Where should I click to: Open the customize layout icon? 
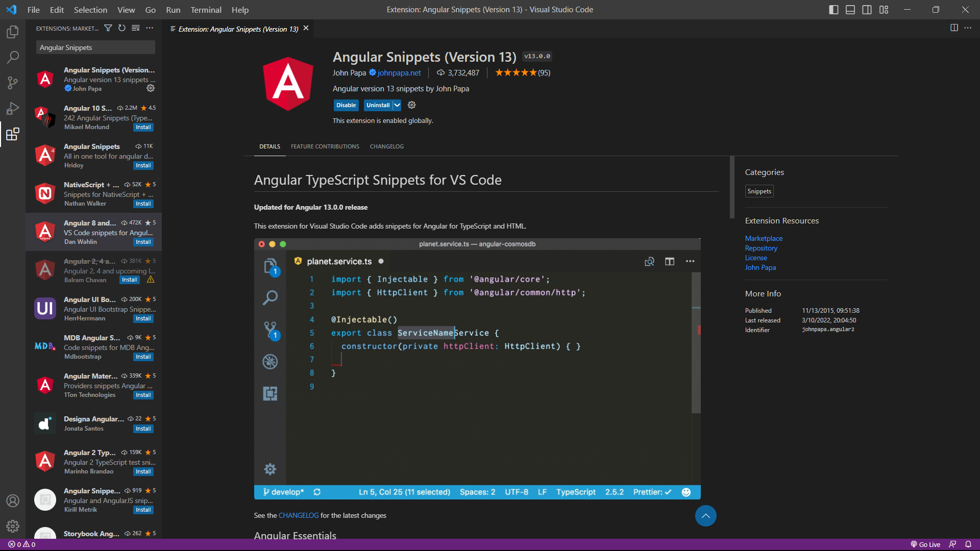[884, 10]
